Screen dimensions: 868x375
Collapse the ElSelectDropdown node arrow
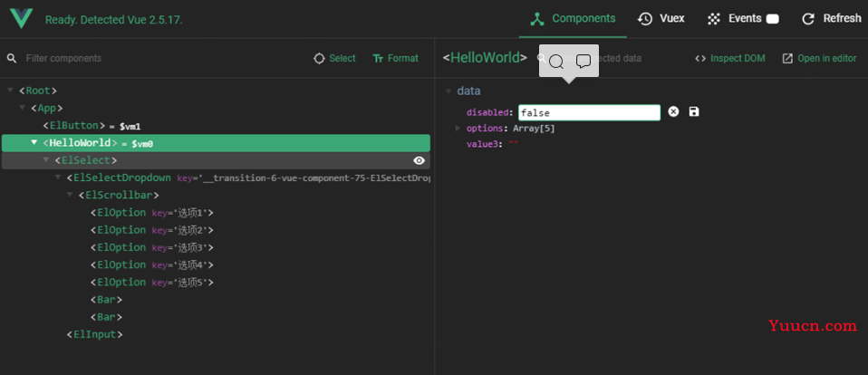[58, 178]
